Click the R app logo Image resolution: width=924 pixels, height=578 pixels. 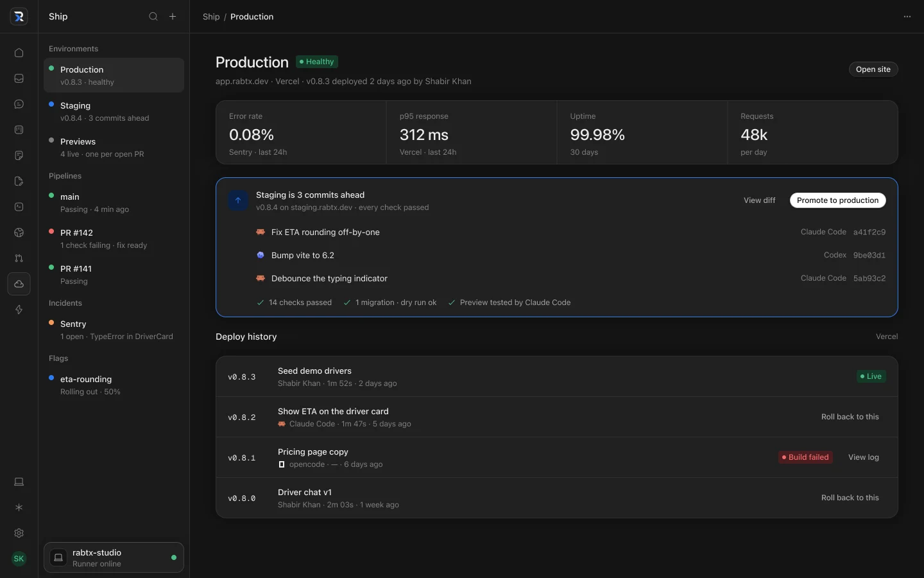tap(19, 17)
